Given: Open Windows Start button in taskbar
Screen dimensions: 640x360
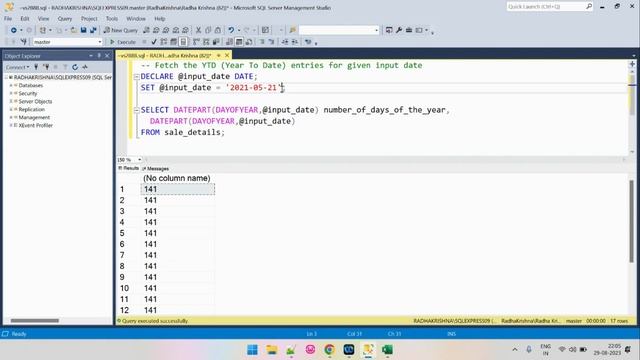Looking at the screenshot, I should [x=252, y=350].
